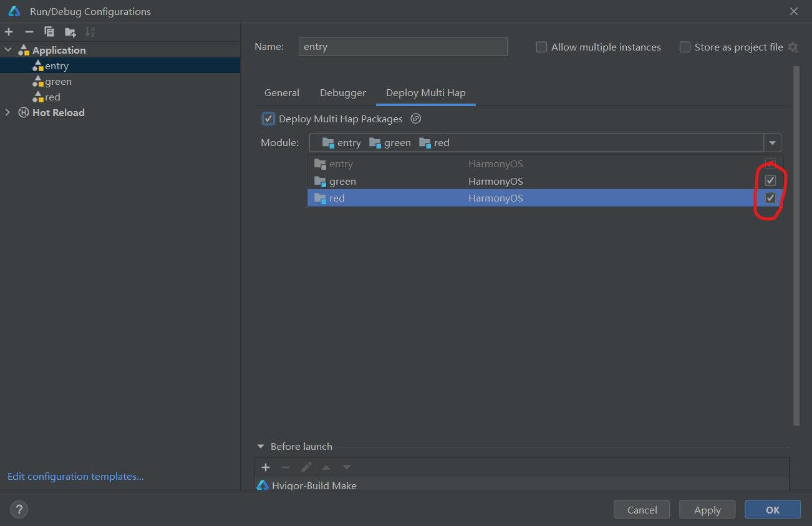Viewport: 812px width, 526px height.
Task: Select the green row in module list
Action: coord(546,181)
